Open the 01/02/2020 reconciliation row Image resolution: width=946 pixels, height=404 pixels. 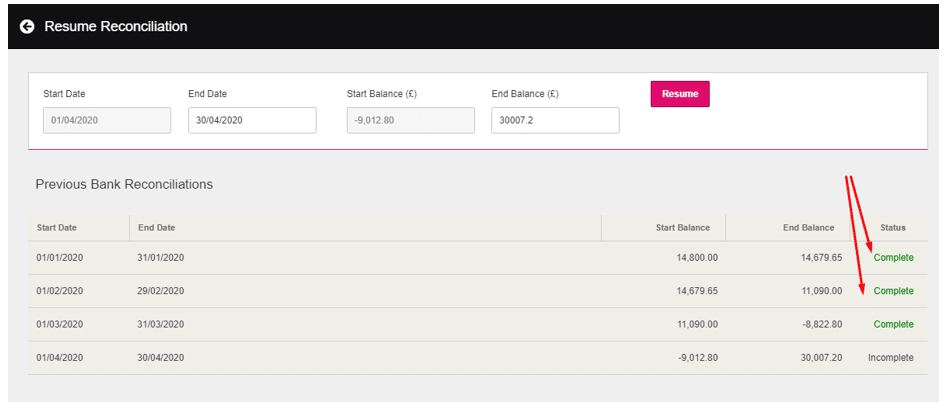60,291
